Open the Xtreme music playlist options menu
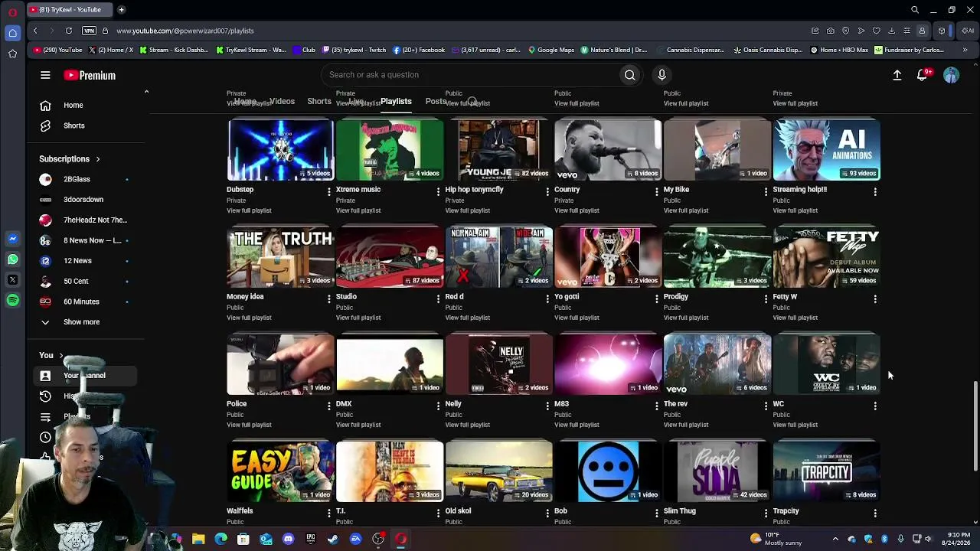Image resolution: width=980 pixels, height=551 pixels. point(439,191)
